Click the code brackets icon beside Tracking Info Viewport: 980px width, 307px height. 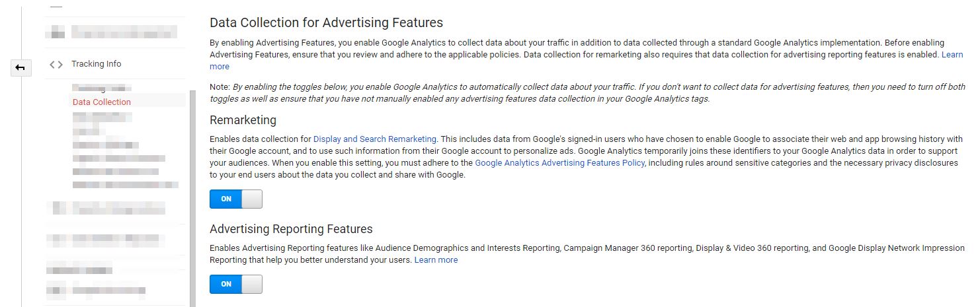(56, 64)
